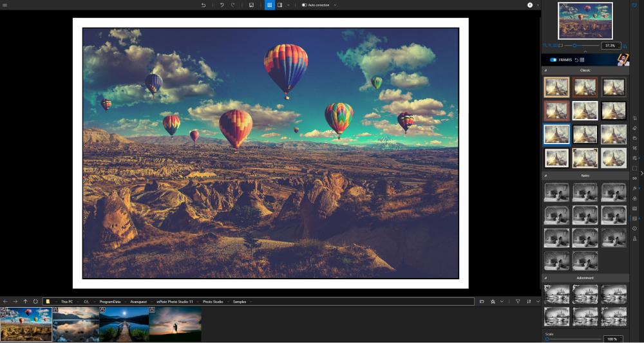This screenshot has width=644, height=343.
Task: Reset frame using icon beside FRAMES label
Action: tap(576, 60)
